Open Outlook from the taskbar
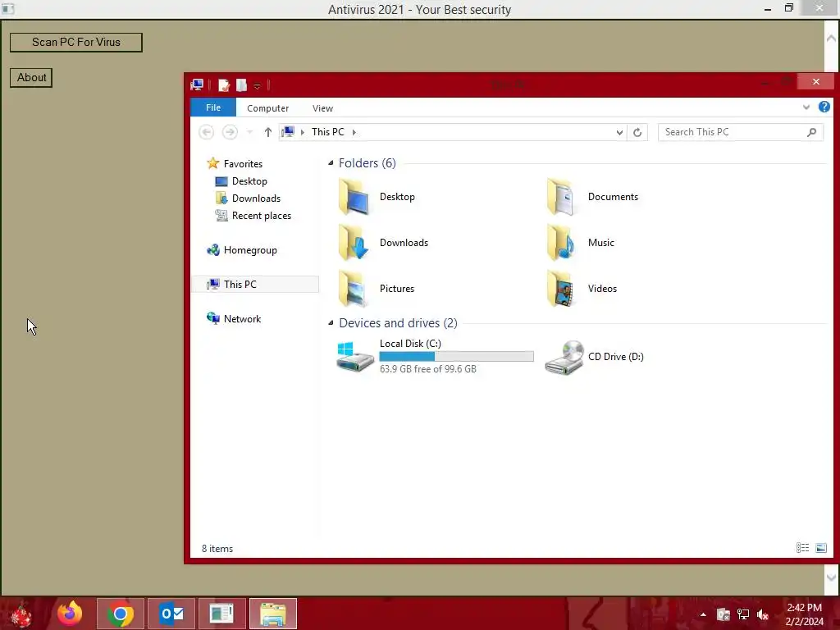This screenshot has width=840, height=630. pos(171,614)
